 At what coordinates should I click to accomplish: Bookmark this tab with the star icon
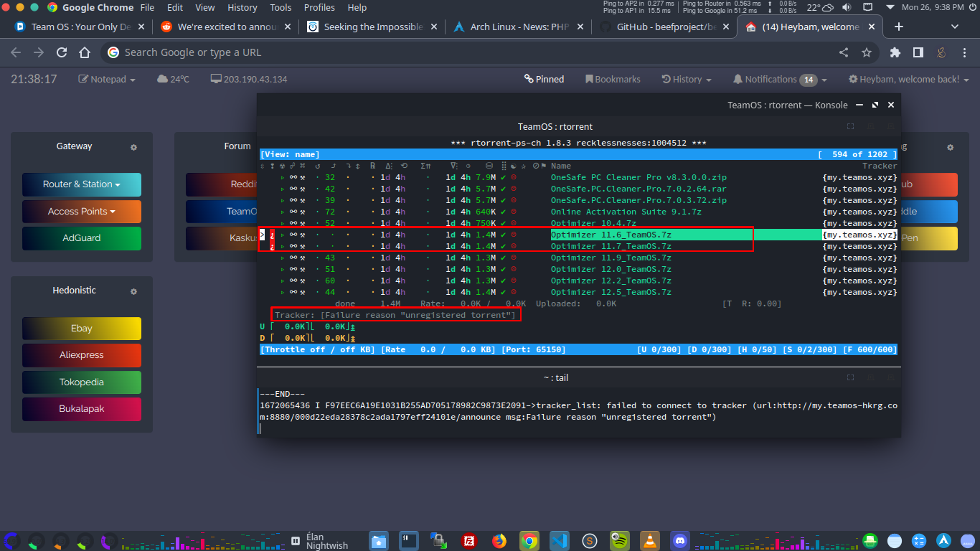pyautogui.click(x=867, y=52)
